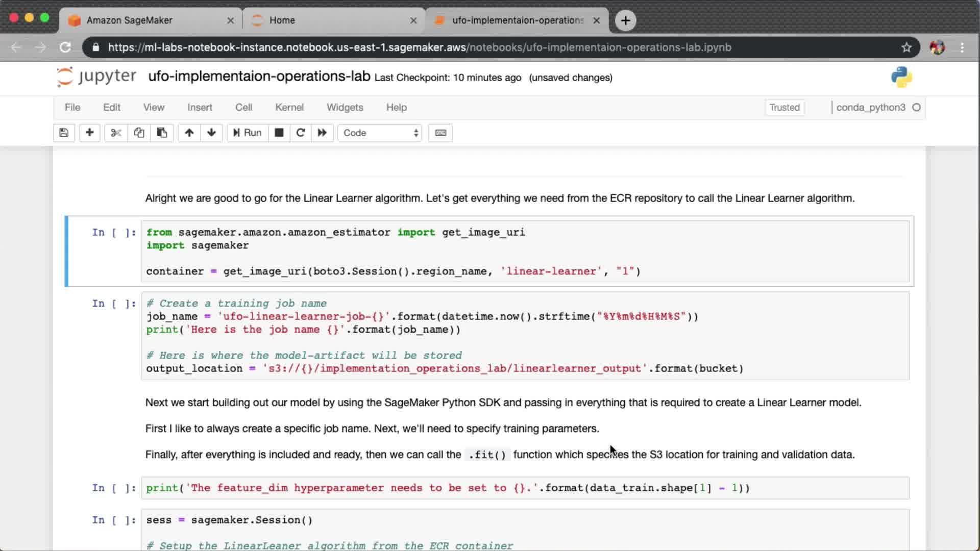The height and width of the screenshot is (551, 980).
Task: Click the save and checkpoint icon
Action: [64, 133]
